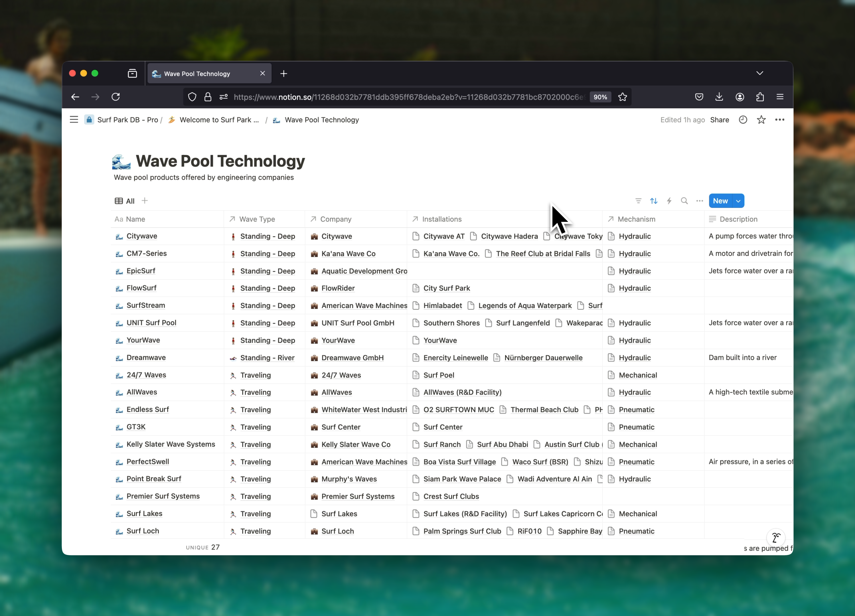Open Firefox account icon
The image size is (855, 616).
pos(740,97)
